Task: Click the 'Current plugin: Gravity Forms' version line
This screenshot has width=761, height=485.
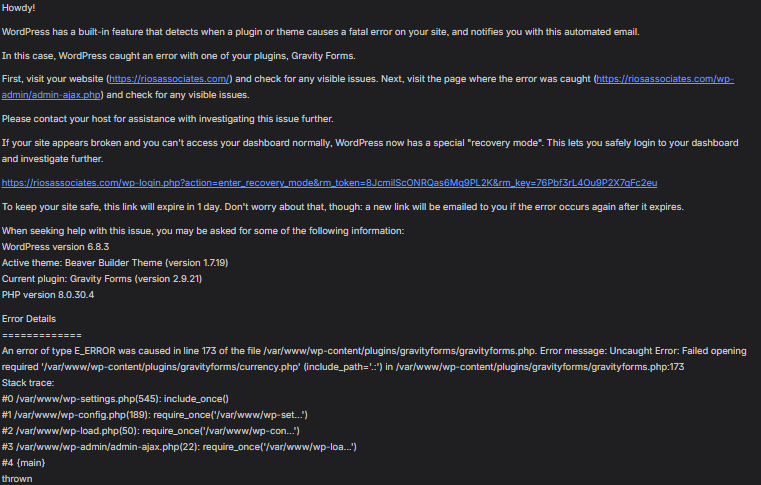Action: coord(101,279)
